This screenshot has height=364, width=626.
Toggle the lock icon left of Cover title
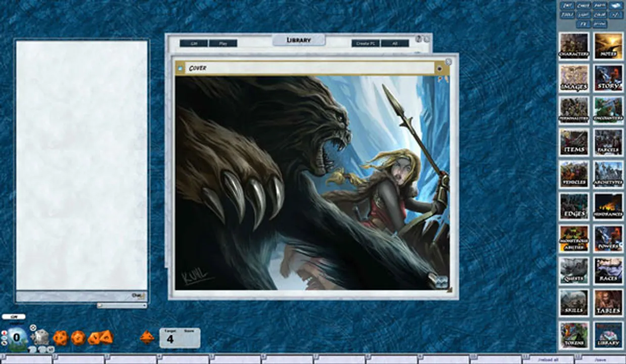point(180,68)
